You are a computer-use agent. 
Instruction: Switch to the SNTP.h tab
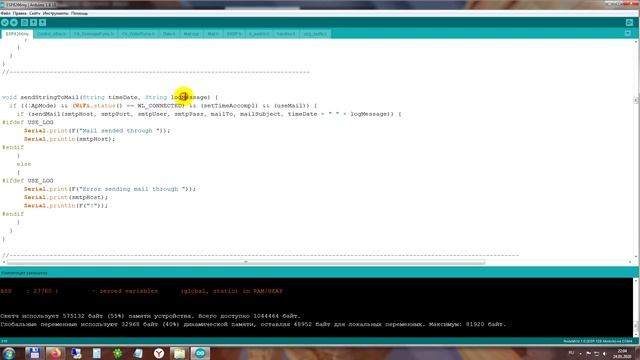pos(234,34)
